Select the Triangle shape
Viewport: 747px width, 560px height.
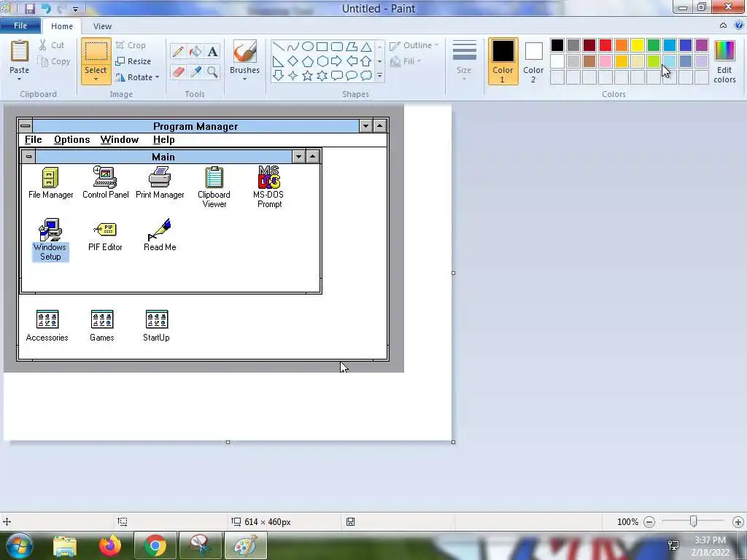[366, 47]
